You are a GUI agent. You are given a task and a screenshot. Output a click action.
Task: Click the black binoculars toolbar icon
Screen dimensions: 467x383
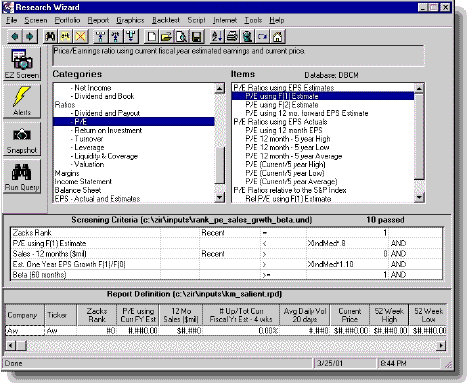click(50, 36)
